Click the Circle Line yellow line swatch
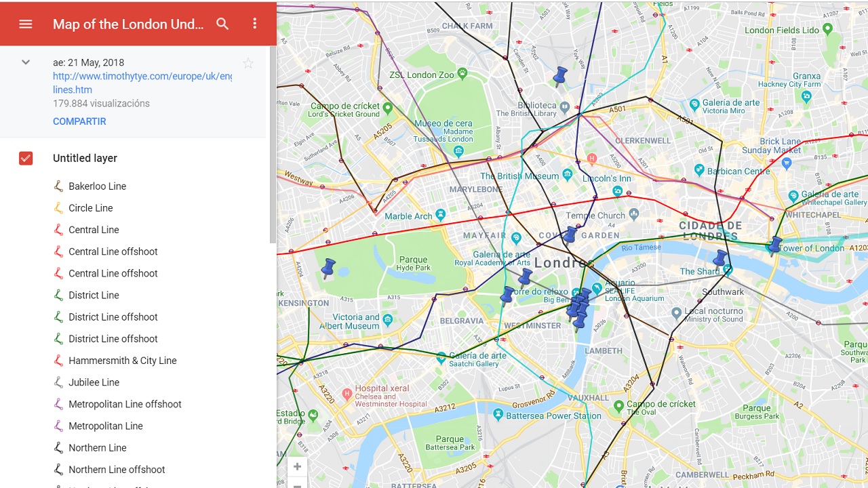The height and width of the screenshot is (488, 868). tap(58, 207)
